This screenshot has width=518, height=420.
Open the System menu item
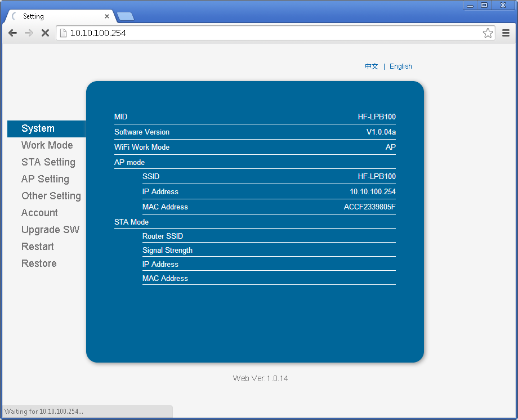(x=47, y=128)
